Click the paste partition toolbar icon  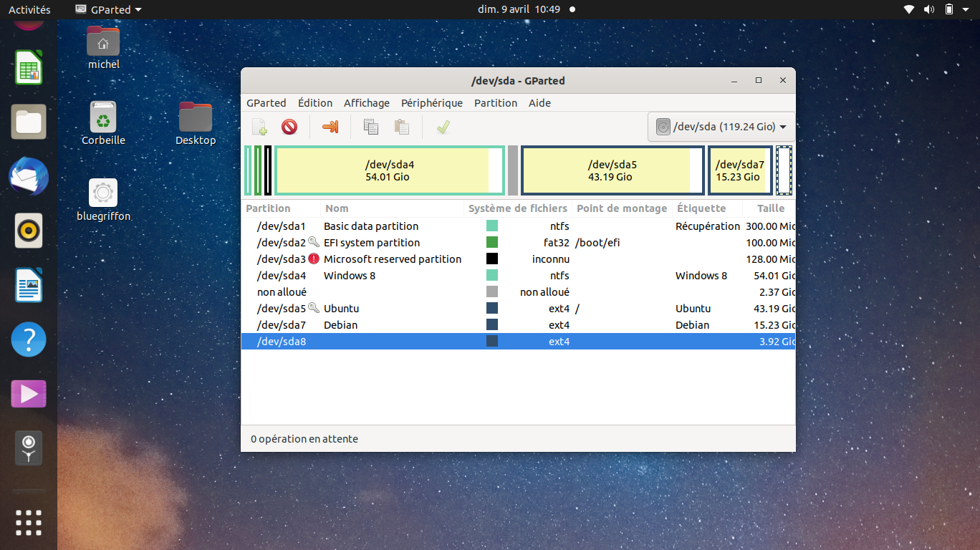pos(402,127)
